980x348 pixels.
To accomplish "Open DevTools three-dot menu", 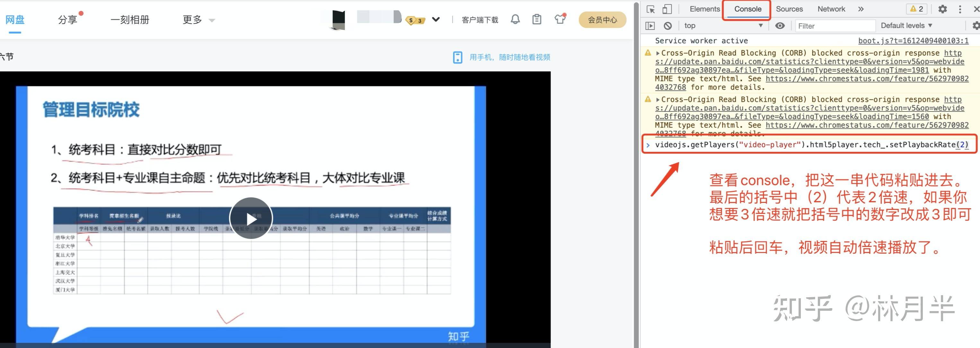I will pos(960,9).
